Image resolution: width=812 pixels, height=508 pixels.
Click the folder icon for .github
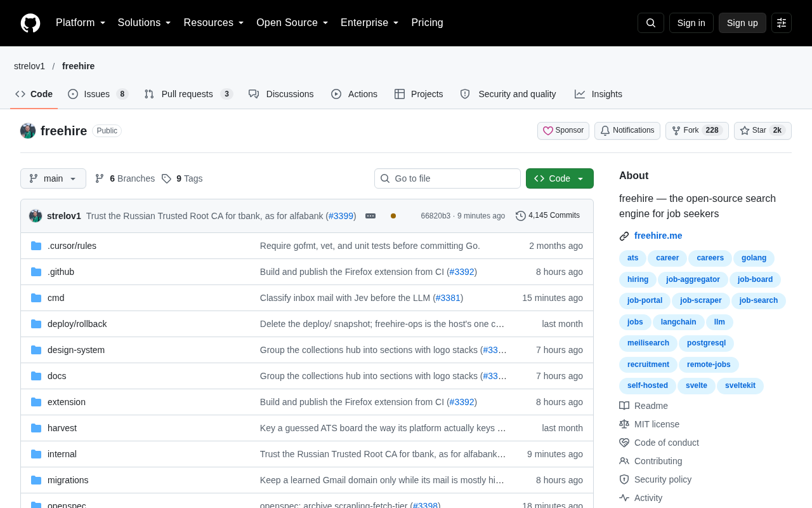click(x=36, y=272)
